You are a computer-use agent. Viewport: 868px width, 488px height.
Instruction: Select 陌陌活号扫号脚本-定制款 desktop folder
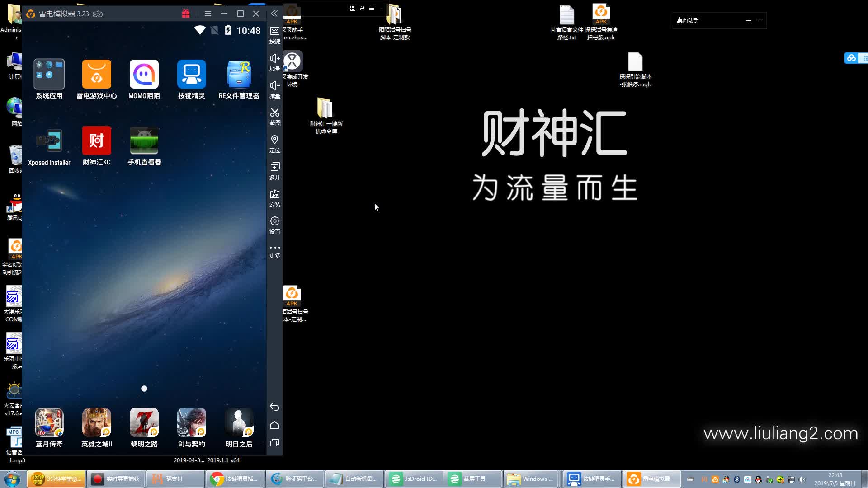tap(395, 23)
